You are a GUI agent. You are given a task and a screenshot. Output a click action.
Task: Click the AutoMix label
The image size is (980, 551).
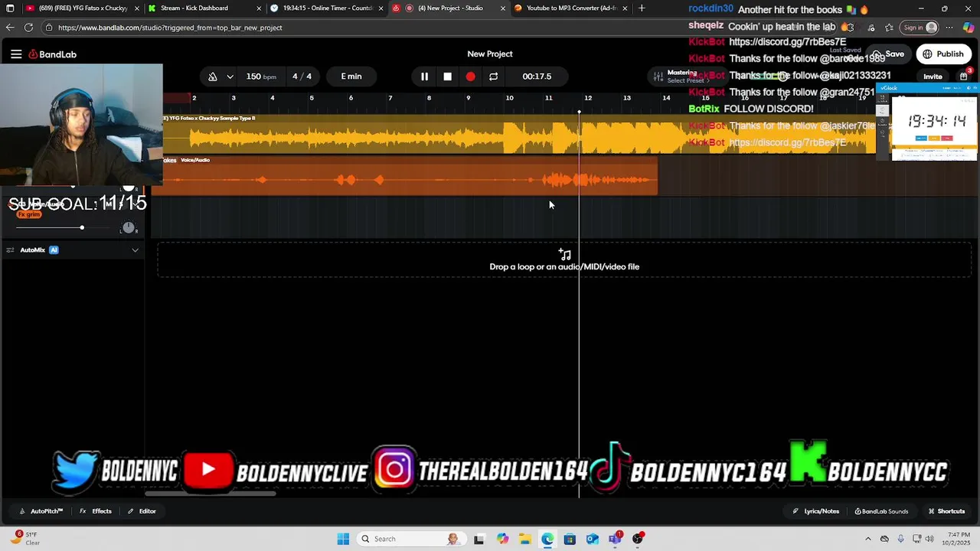pyautogui.click(x=32, y=250)
